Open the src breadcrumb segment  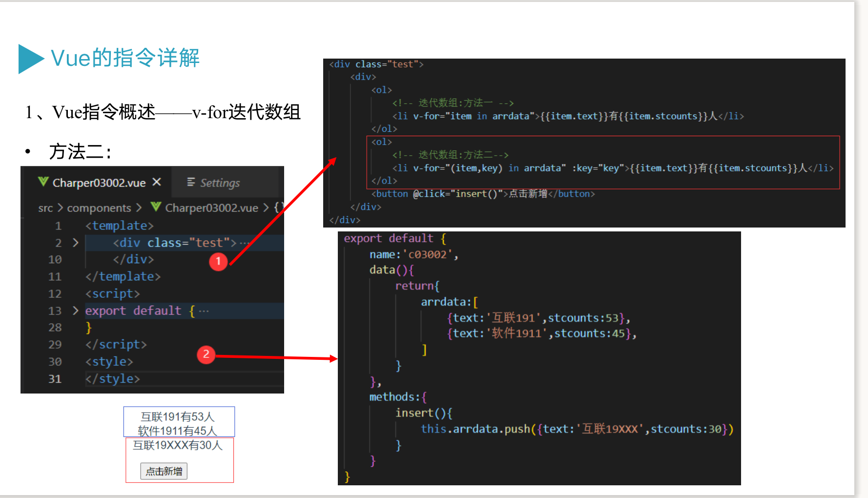45,208
